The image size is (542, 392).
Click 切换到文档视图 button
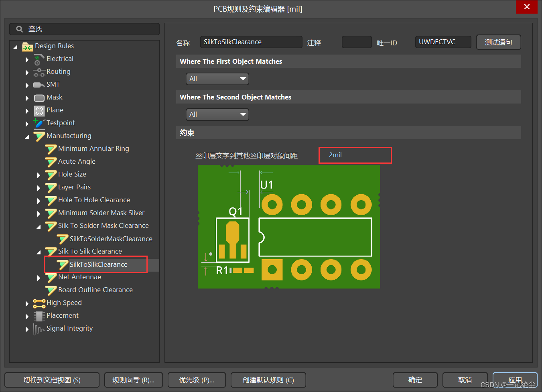click(x=52, y=380)
